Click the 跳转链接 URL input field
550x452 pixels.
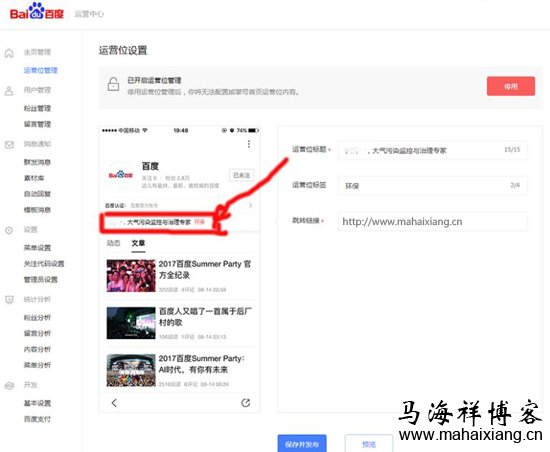coord(432,221)
